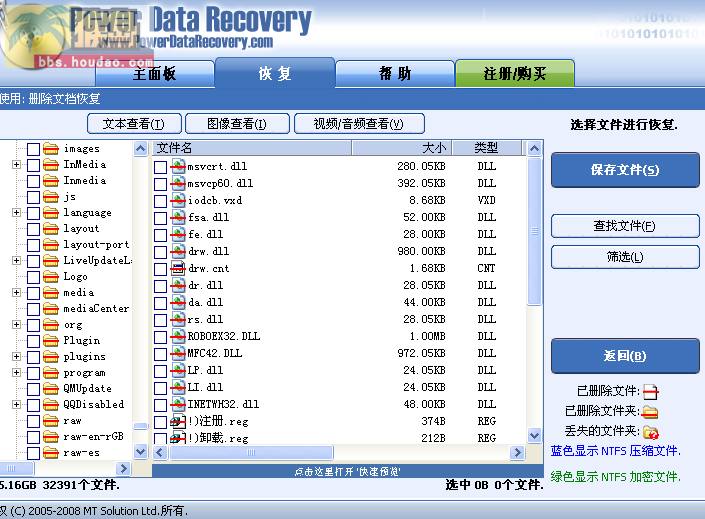This screenshot has width=705, height=519.
Task: Click the org folder icon
Action: click(51, 325)
